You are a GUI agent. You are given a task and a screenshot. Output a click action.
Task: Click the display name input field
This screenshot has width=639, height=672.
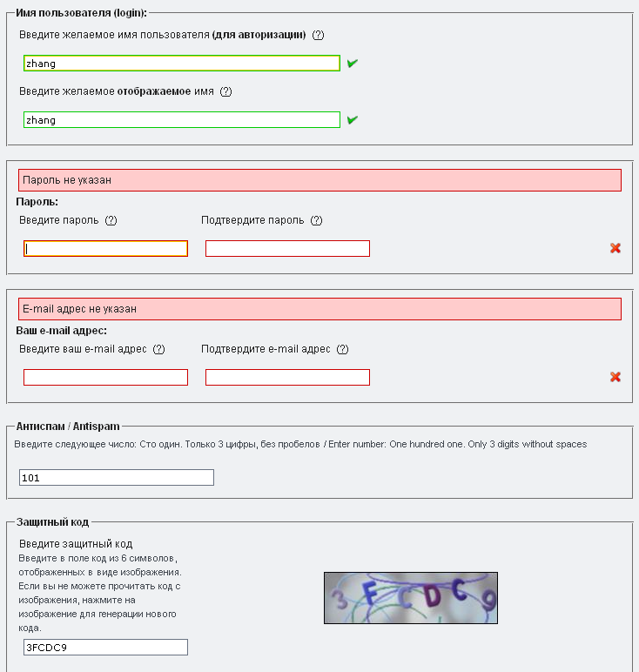(181, 120)
